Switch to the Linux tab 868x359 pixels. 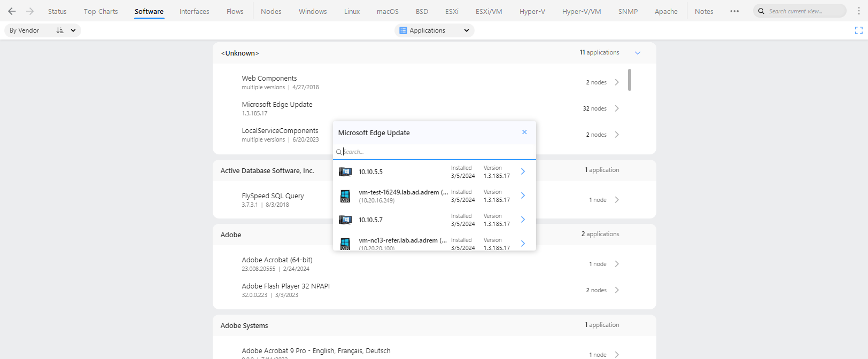coord(352,11)
